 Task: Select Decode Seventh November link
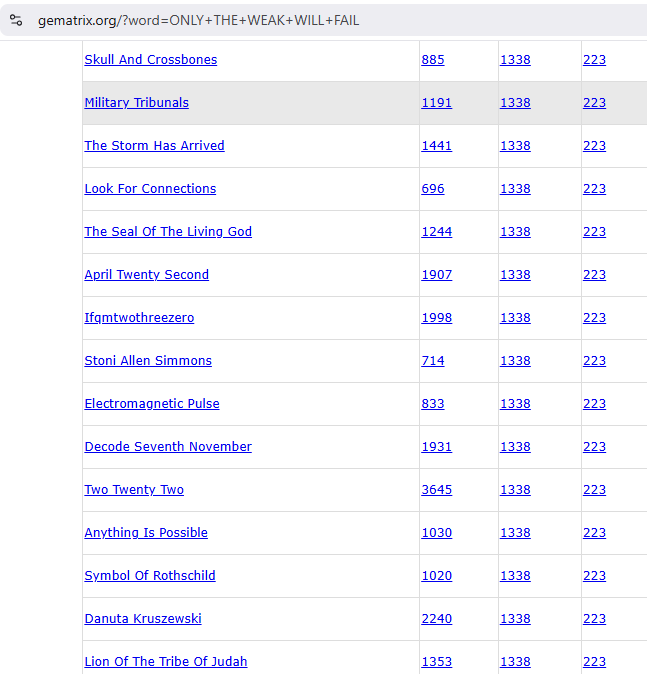point(168,447)
